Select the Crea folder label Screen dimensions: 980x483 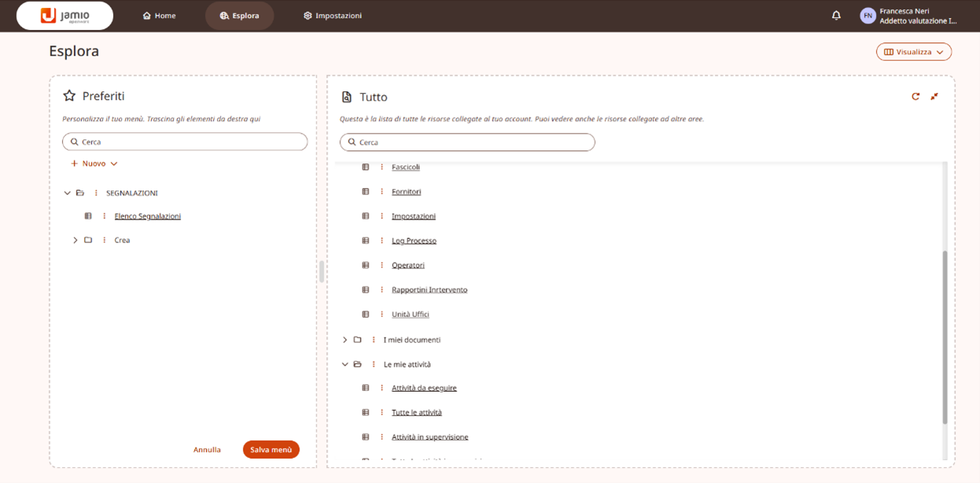point(122,240)
